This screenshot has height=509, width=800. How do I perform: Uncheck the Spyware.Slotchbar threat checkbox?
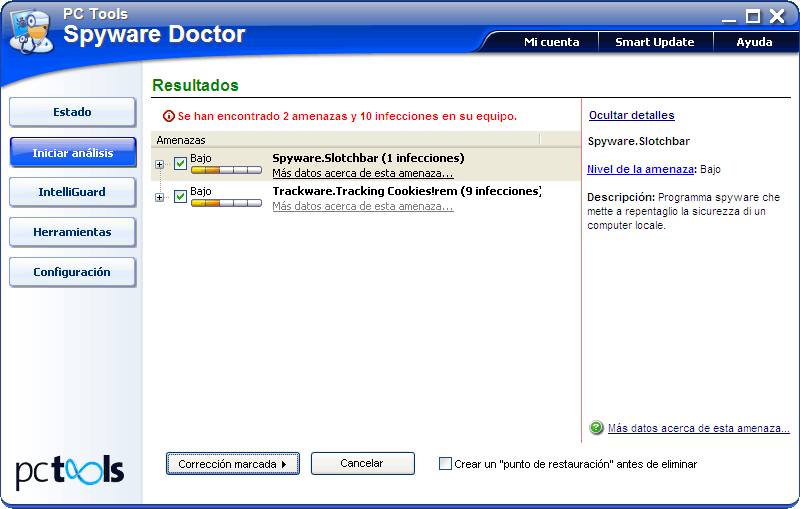click(x=180, y=164)
